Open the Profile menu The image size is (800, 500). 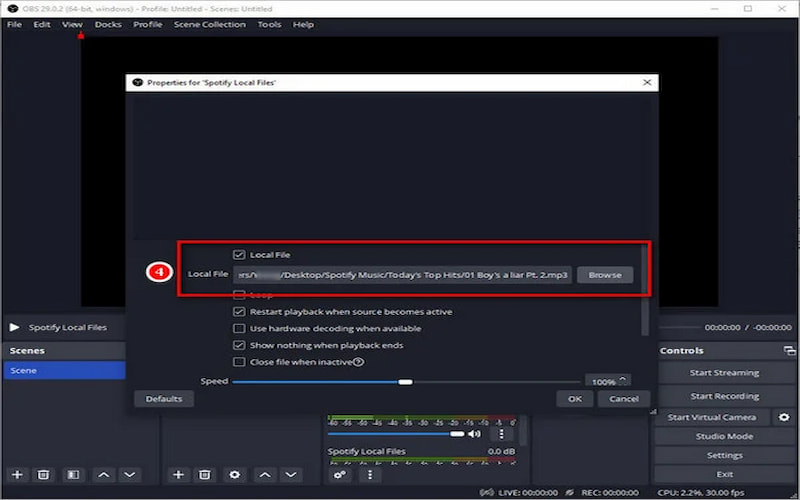point(147,24)
